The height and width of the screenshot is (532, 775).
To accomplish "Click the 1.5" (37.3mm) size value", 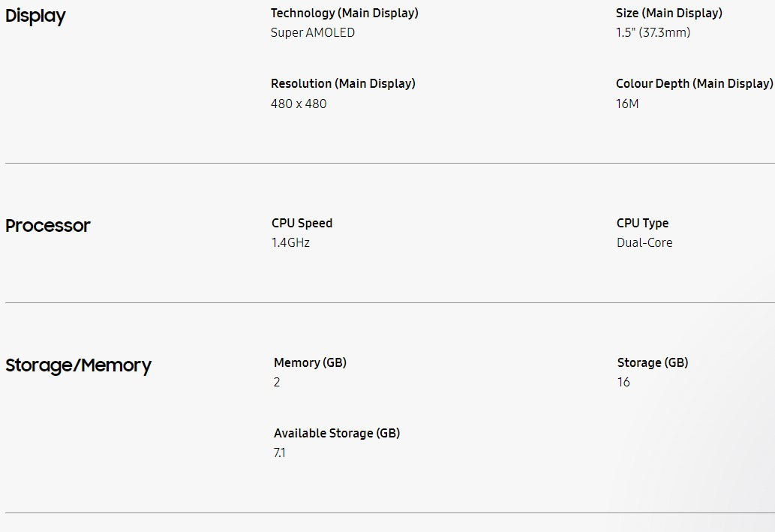I will coord(653,32).
